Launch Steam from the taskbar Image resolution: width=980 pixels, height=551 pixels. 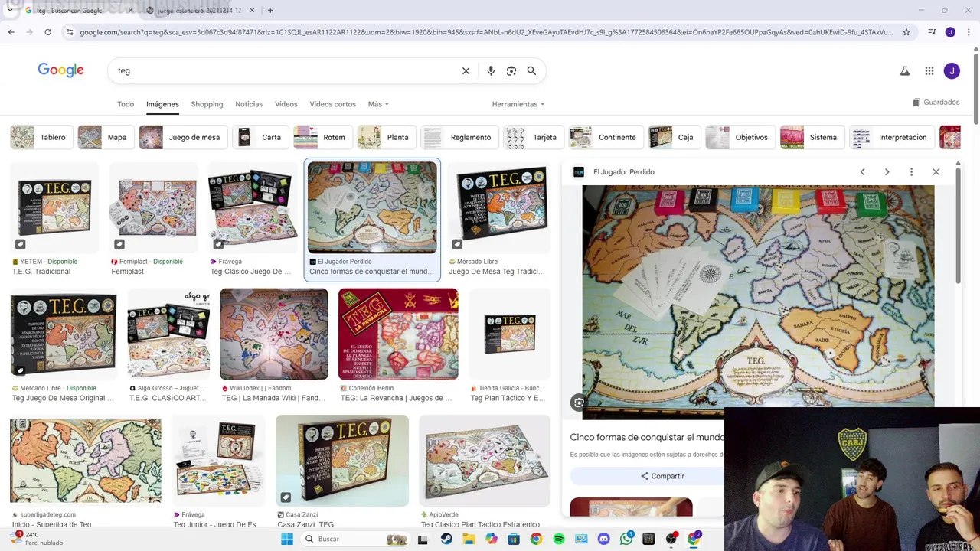pyautogui.click(x=446, y=539)
